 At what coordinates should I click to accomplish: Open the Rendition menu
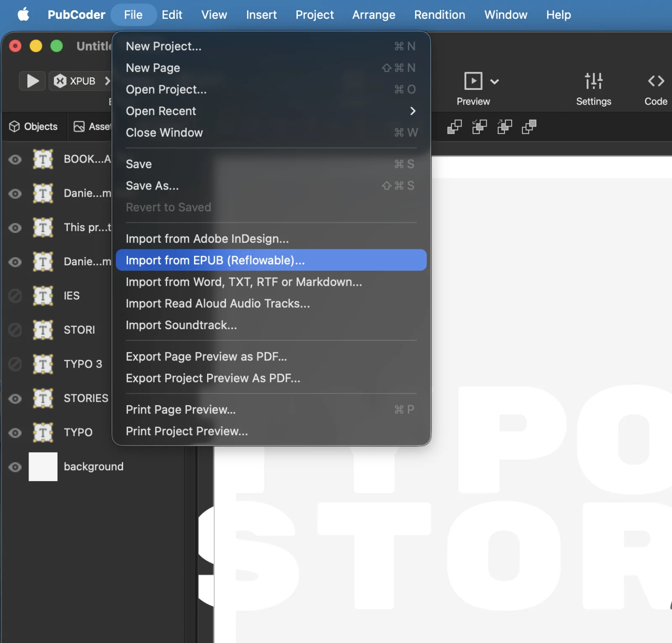tap(439, 15)
